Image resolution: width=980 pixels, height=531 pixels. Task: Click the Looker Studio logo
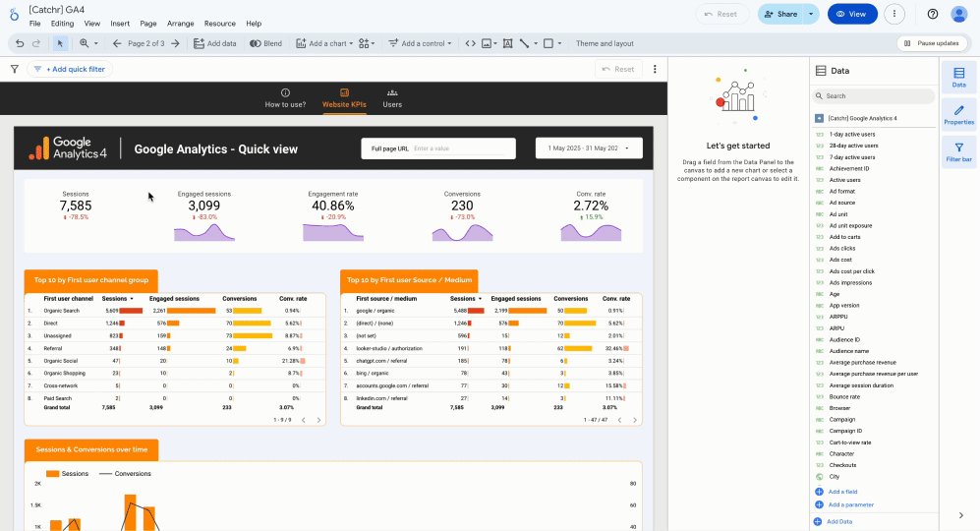pyautogui.click(x=14, y=14)
